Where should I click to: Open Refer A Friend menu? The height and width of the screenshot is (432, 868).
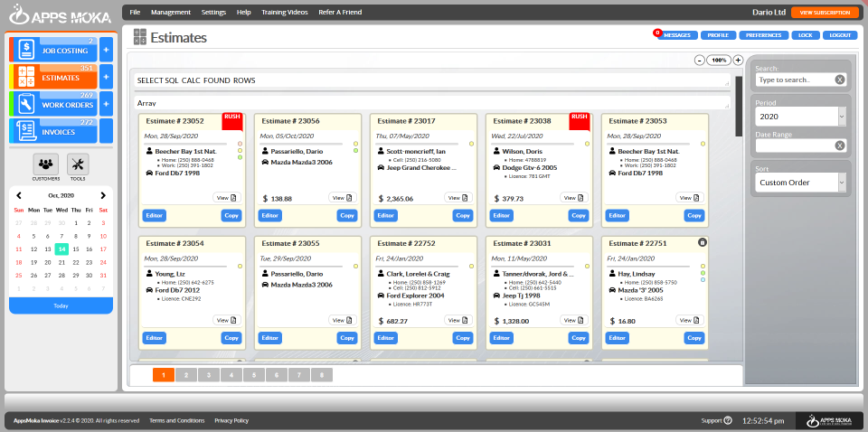coord(340,12)
